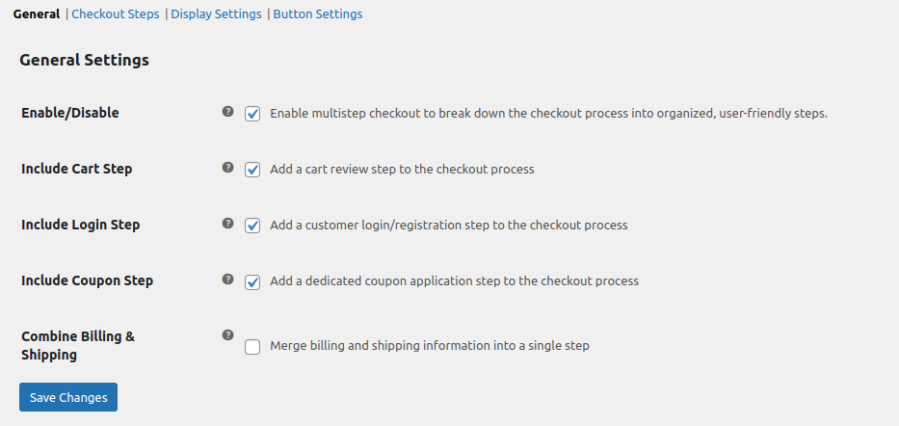Click help icon for Combine Billing & Shipping
The image size is (899, 426).
pyautogui.click(x=228, y=336)
